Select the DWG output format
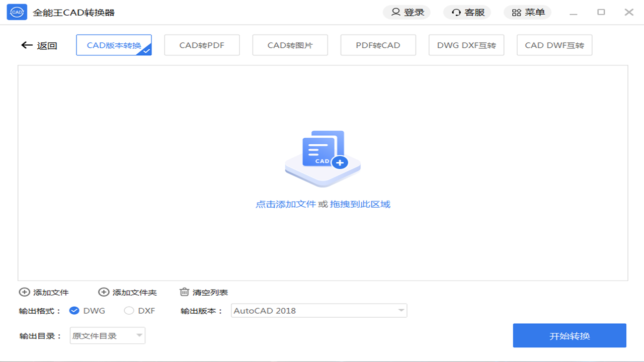 pos(74,311)
